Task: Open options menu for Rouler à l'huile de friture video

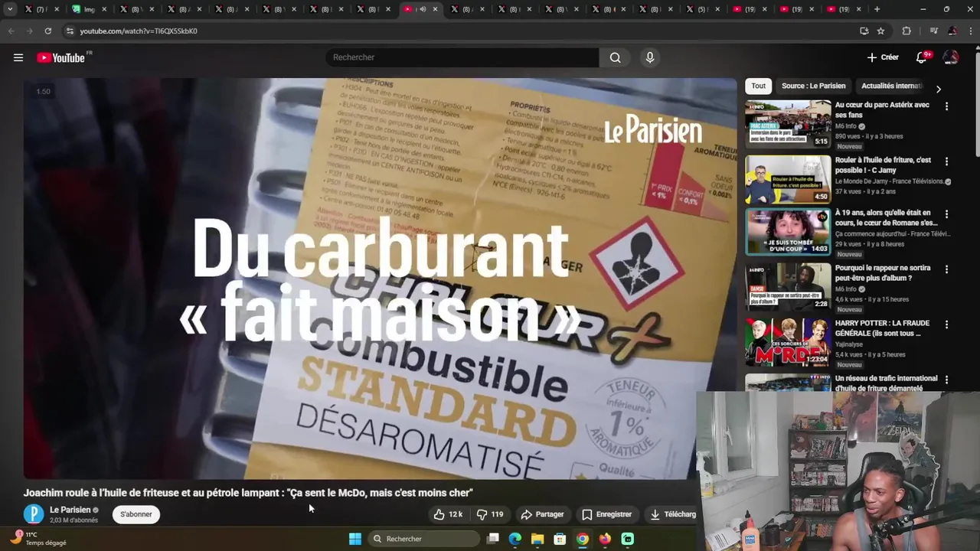Action: (946, 161)
